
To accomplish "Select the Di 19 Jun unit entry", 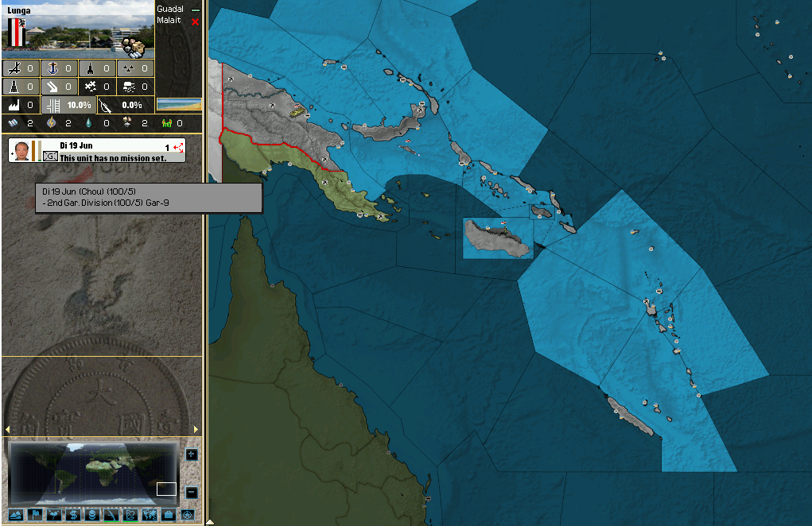I will pos(97,151).
